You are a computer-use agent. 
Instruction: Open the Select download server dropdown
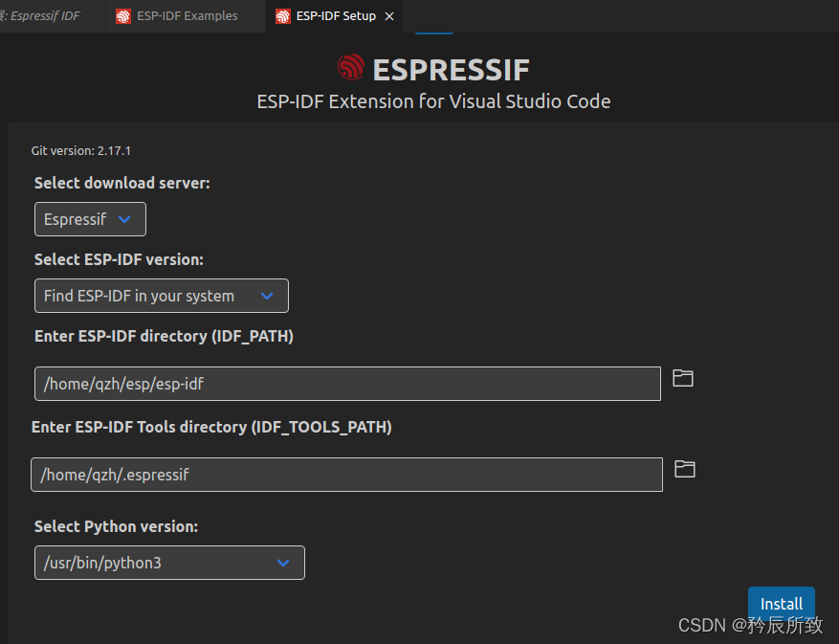pyautogui.click(x=90, y=219)
